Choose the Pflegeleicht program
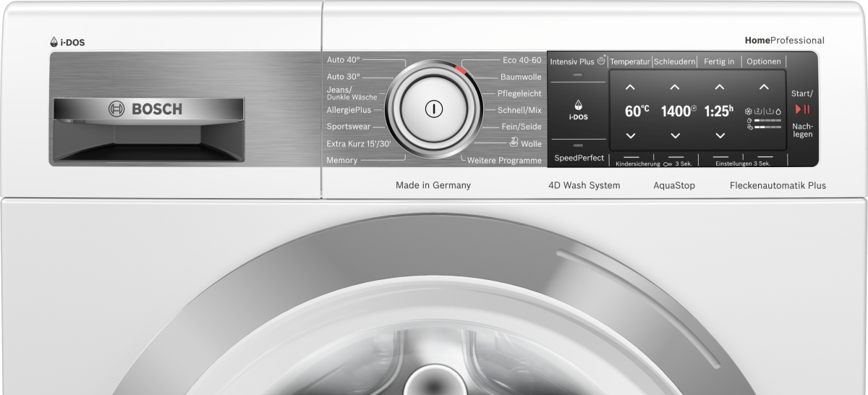 519,93
